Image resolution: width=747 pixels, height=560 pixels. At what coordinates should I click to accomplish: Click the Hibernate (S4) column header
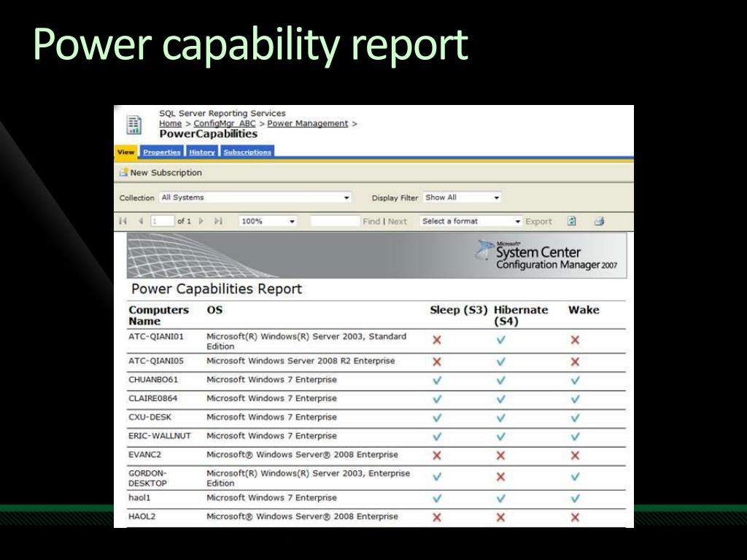pyautogui.click(x=521, y=315)
